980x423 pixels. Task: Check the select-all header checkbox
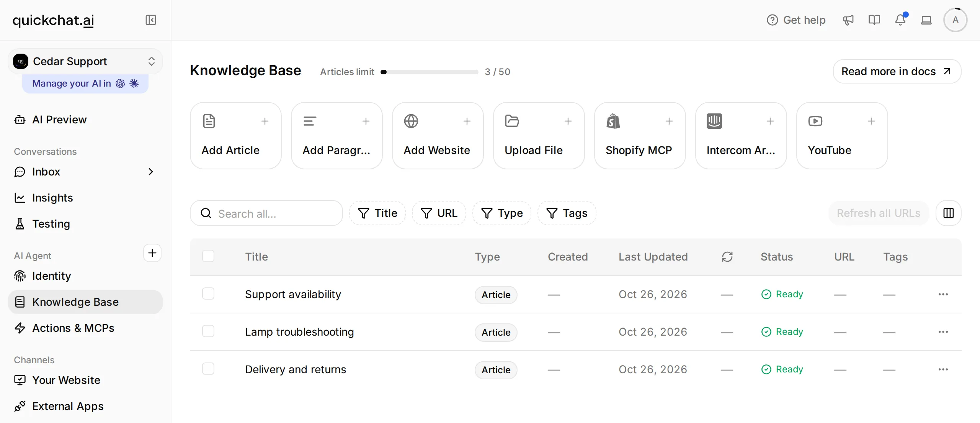tap(208, 256)
